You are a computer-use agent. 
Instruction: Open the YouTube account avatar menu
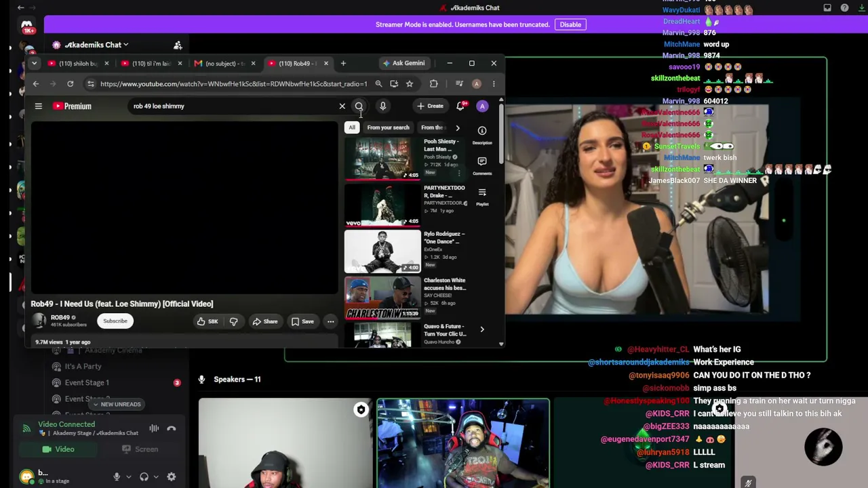[x=482, y=106]
